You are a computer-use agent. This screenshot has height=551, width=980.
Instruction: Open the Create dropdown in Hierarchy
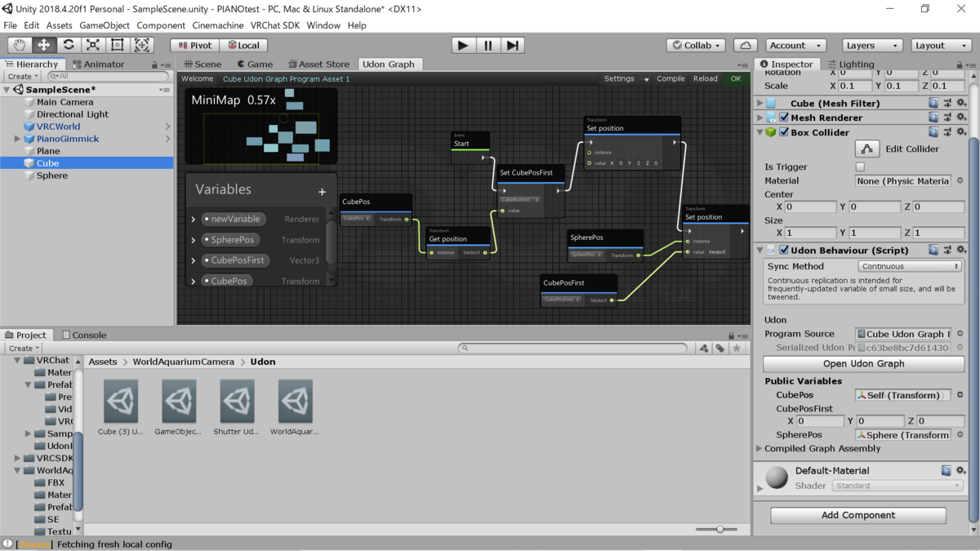pyautogui.click(x=22, y=76)
